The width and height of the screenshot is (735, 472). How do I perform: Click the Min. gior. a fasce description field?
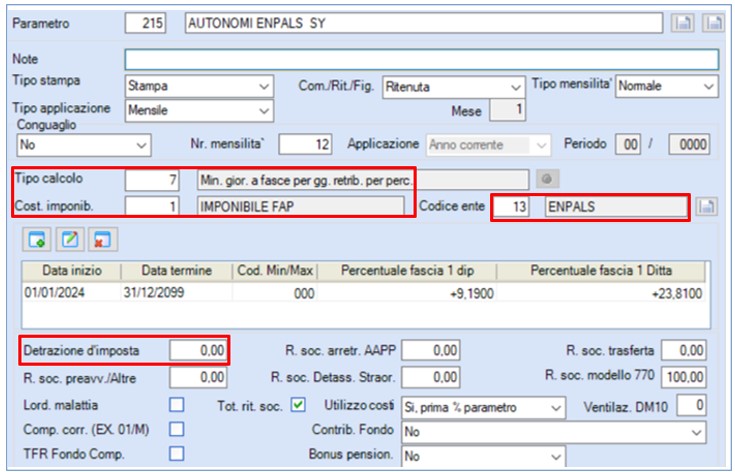click(362, 180)
